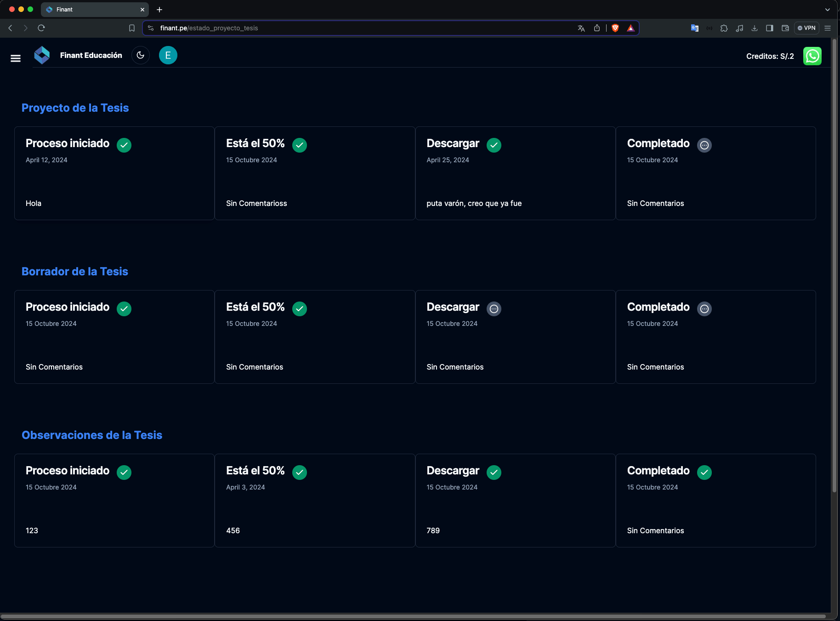Image resolution: width=840 pixels, height=621 pixels.
Task: Click the Borrador de la Tesis heading
Action: [75, 271]
